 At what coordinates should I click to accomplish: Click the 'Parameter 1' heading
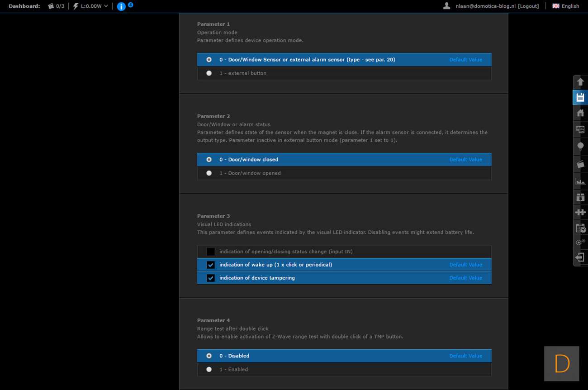click(x=213, y=24)
